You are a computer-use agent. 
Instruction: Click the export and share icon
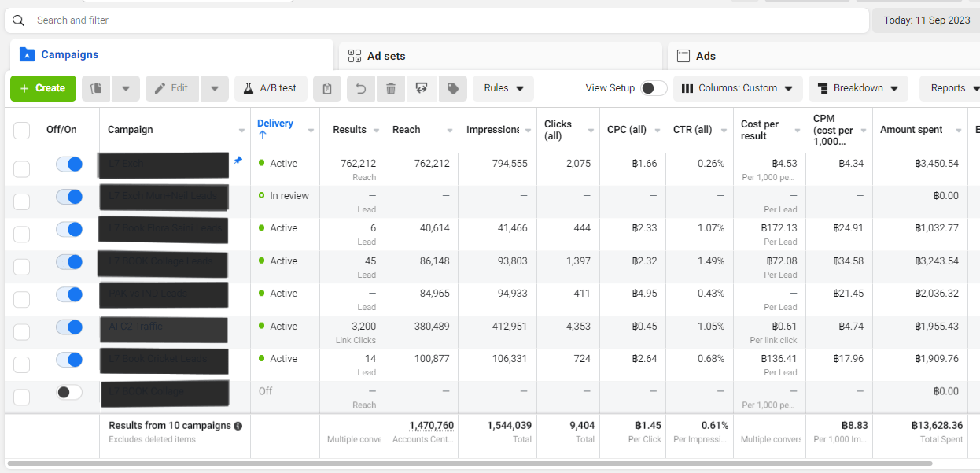(x=422, y=88)
